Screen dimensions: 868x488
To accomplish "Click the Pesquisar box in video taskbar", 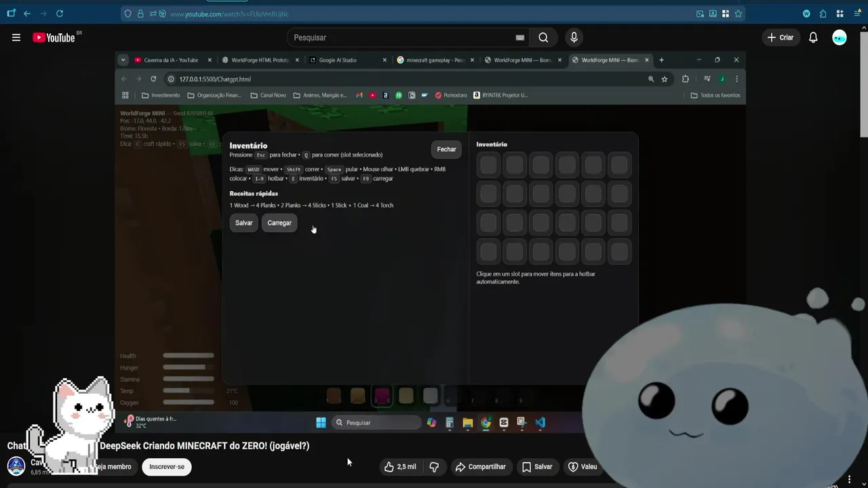I will coord(378,423).
